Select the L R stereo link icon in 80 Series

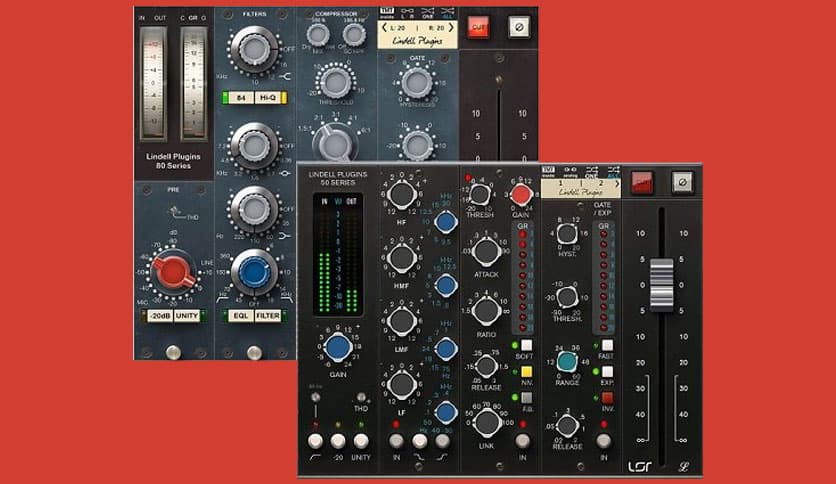coord(407,13)
